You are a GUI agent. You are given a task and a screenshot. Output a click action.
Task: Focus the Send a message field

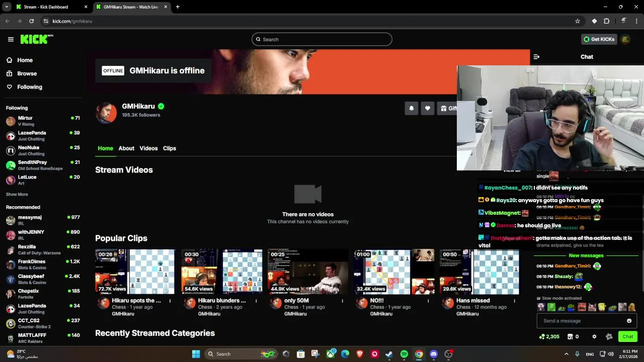587,321
